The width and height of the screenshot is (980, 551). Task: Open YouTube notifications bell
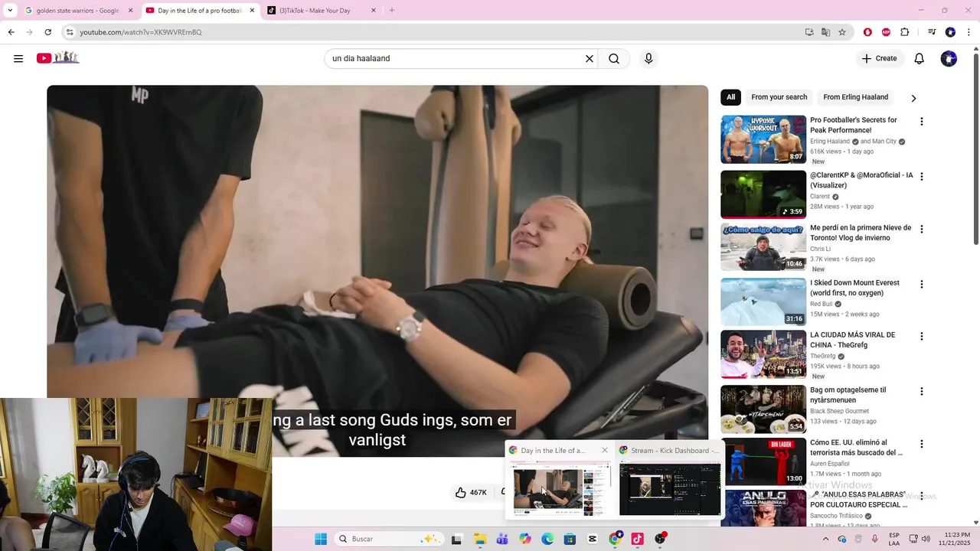(920, 59)
